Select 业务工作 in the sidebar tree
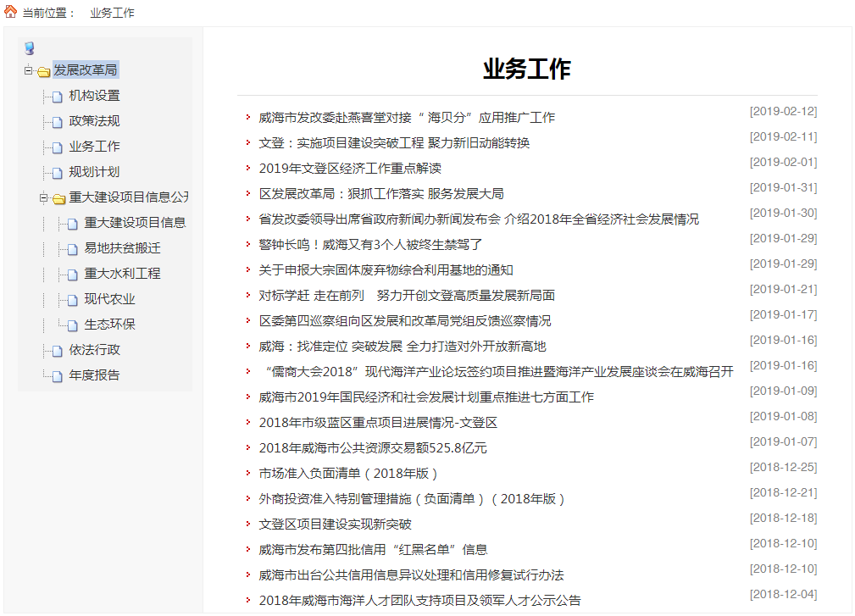Viewport: 855px width, 616px height. (94, 147)
